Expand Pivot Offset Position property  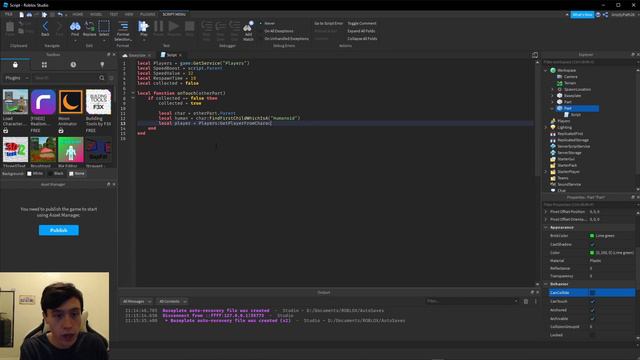pos(546,212)
